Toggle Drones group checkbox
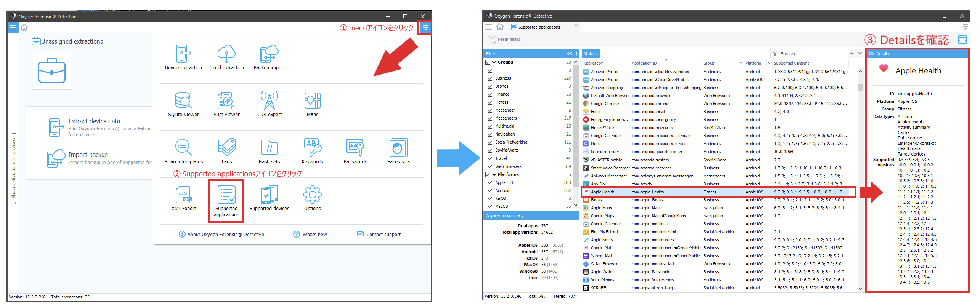980x308 pixels. (x=490, y=86)
